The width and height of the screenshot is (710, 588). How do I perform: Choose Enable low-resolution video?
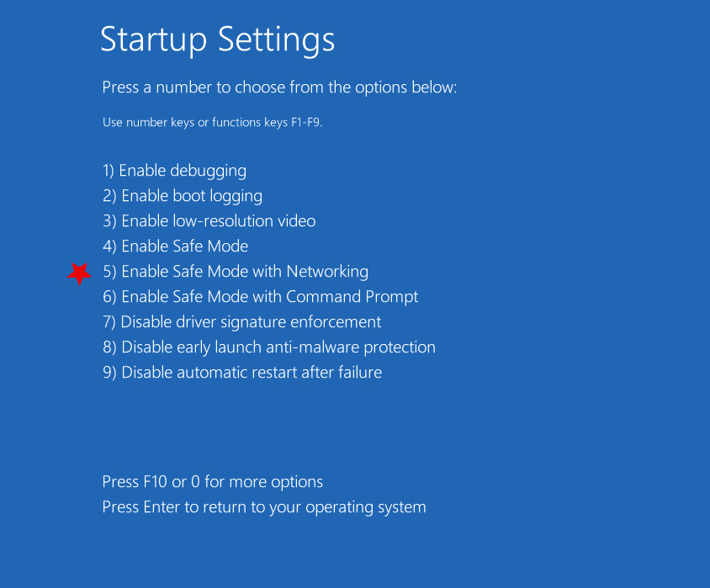(x=209, y=220)
